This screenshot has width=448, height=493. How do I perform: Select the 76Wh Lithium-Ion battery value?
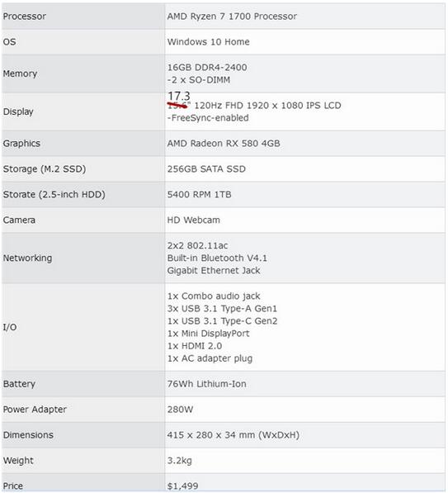(x=207, y=384)
